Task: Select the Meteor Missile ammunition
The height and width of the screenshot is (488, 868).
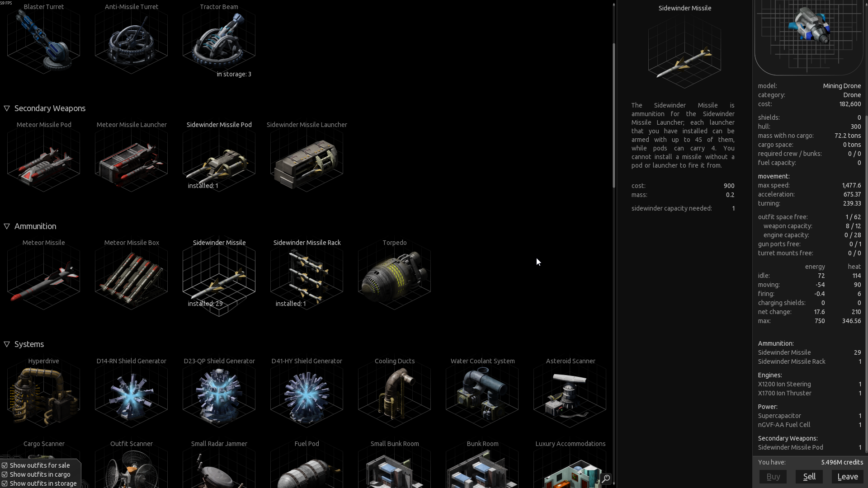Action: click(44, 274)
